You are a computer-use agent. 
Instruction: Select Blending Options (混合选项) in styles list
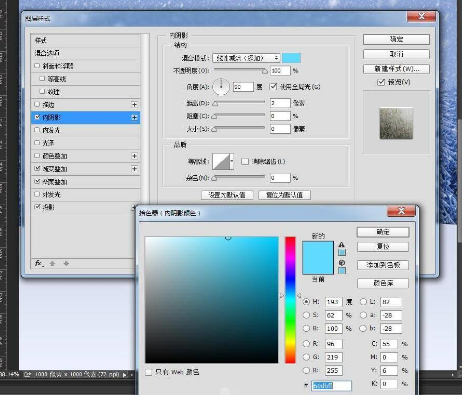point(85,53)
